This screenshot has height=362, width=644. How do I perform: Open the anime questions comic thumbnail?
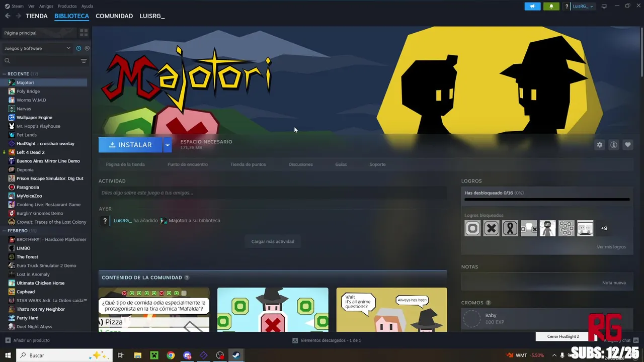tap(391, 310)
